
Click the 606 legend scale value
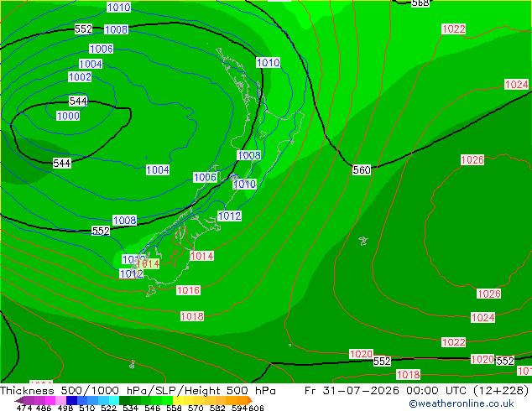tap(256, 408)
